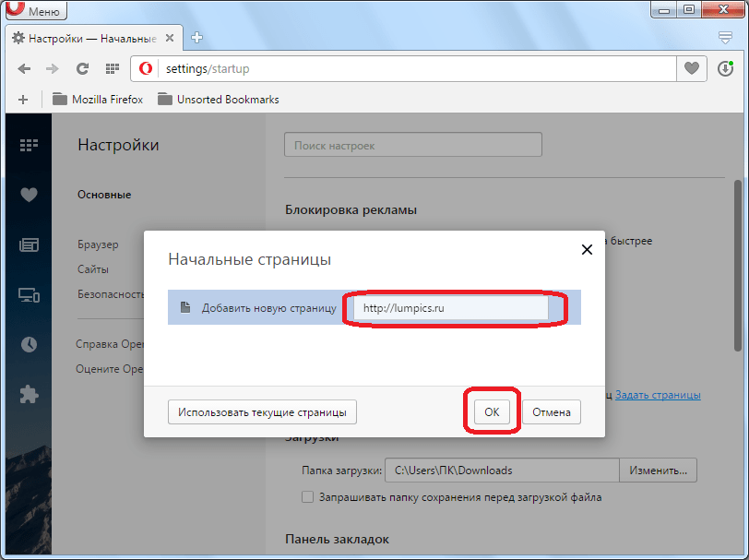Toggle Запрашивать папку сохранения checkbox
The height and width of the screenshot is (560, 749).
[x=308, y=497]
